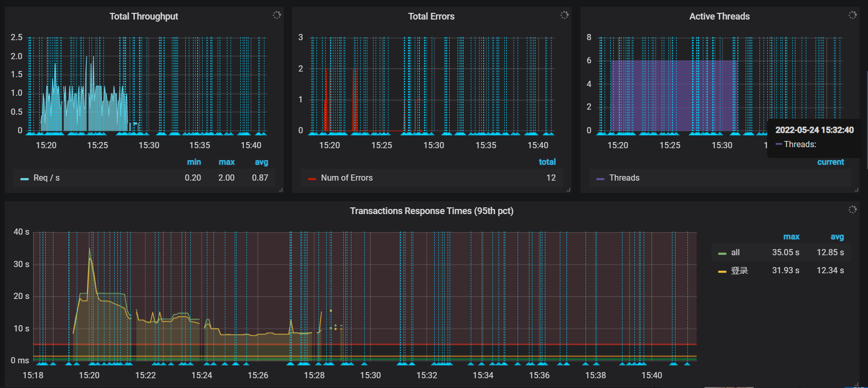Screen dimensions: 868x388
Task: Toggle the Threads legend series
Action: point(624,178)
